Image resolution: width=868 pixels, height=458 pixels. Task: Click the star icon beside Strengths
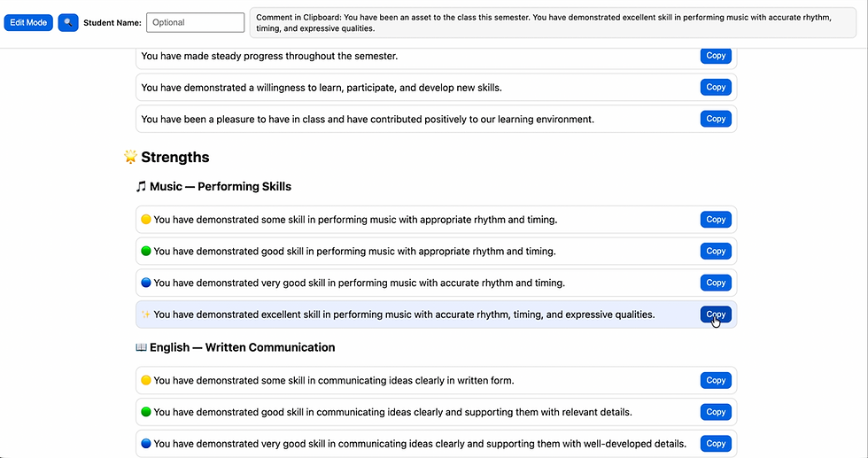131,157
